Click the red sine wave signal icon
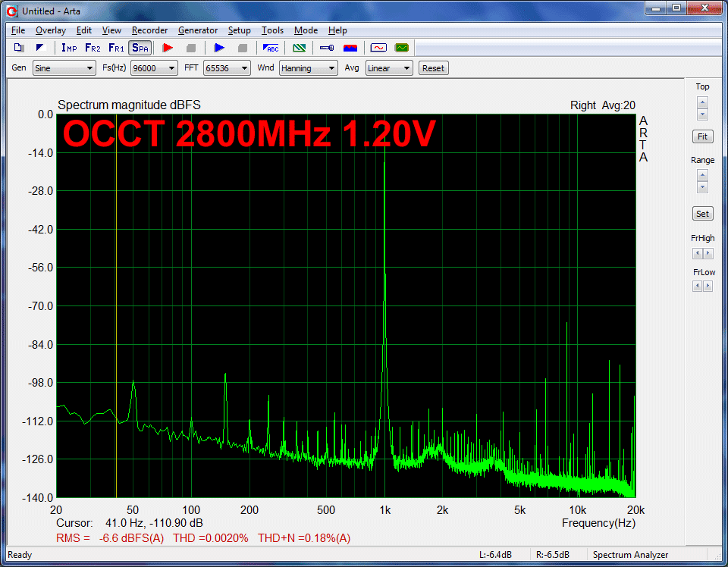Screen dimensions: 728x567 pos(378,48)
